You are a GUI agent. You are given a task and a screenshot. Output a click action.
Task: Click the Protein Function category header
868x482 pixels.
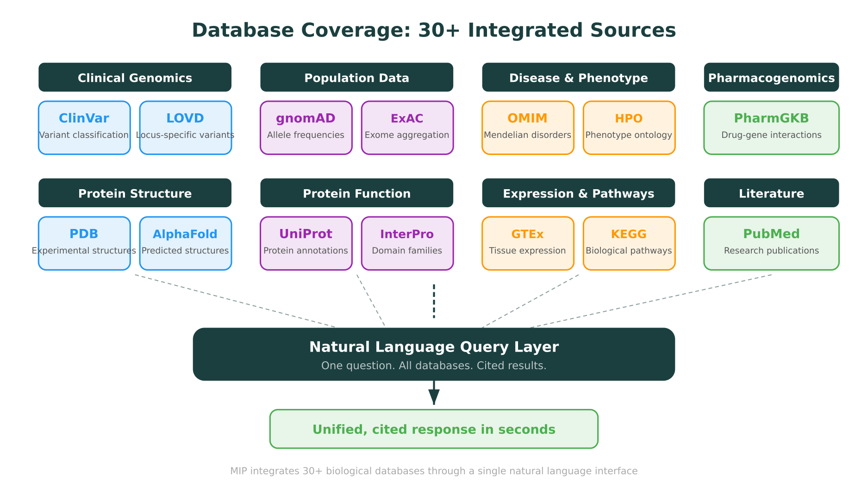[x=356, y=193]
